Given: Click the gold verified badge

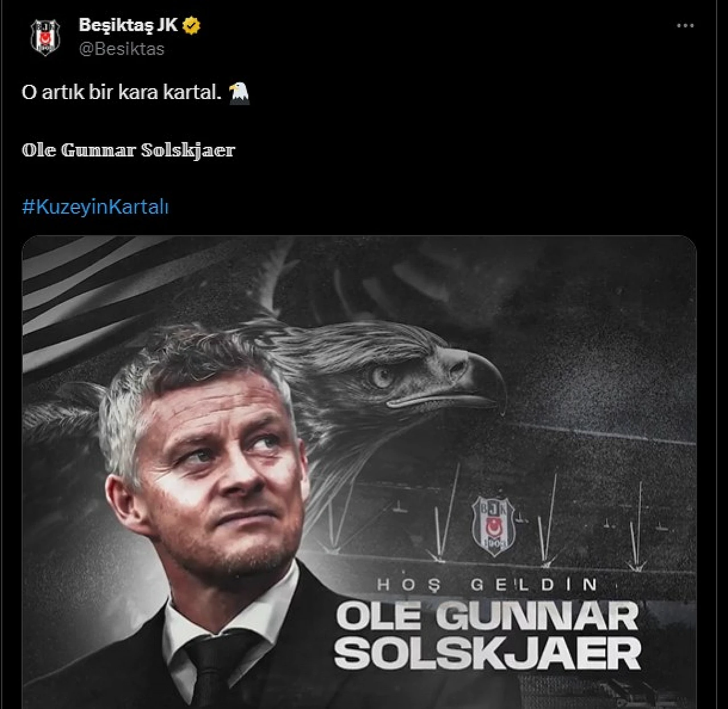Looking at the screenshot, I should 192,26.
